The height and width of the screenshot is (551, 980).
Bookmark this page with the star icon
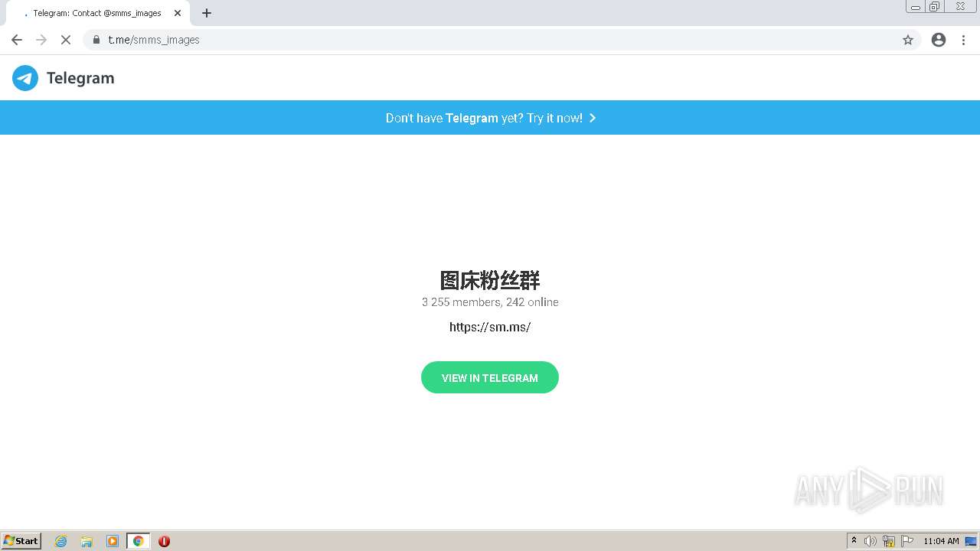[908, 40]
